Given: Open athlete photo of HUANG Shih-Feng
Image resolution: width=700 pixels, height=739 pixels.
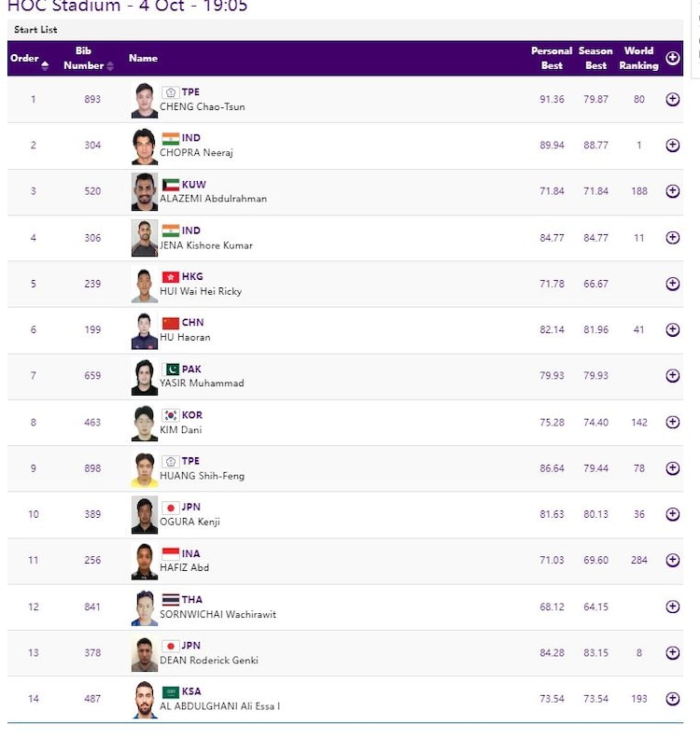Looking at the screenshot, I should 145,469.
